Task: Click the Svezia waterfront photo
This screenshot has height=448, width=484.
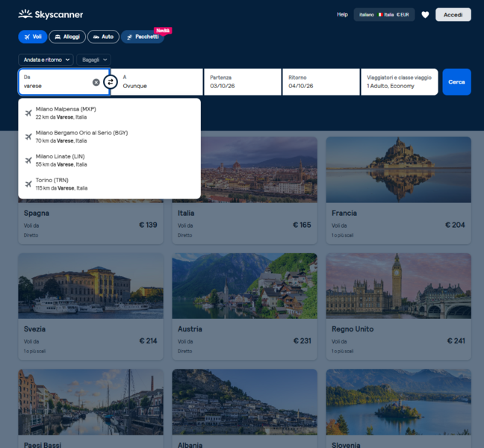Action: [91, 286]
